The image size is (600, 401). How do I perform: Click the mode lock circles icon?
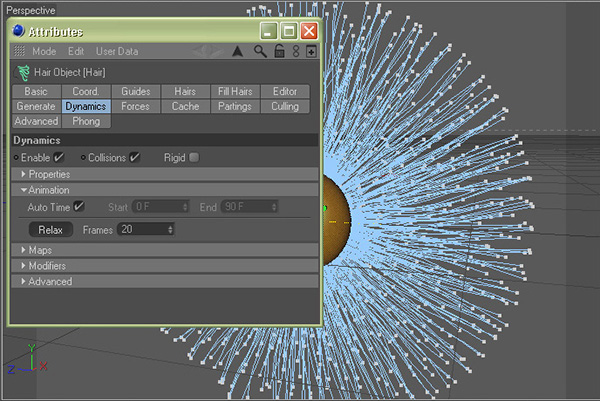tap(296, 51)
